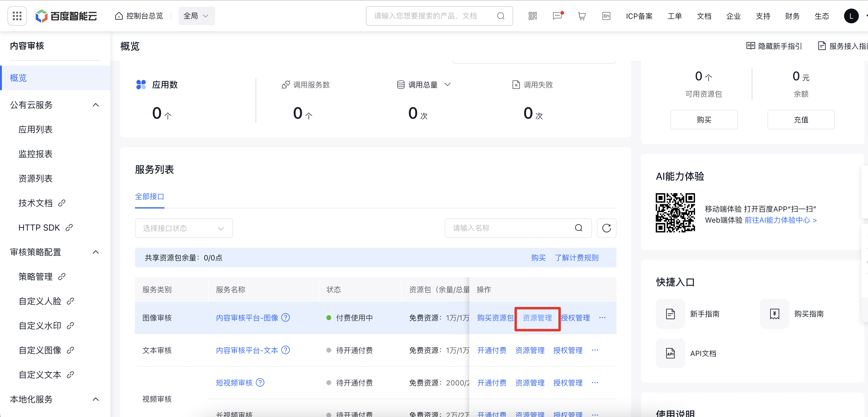
Task: Open 内容审核平台-文本 service link
Action: tap(247, 350)
